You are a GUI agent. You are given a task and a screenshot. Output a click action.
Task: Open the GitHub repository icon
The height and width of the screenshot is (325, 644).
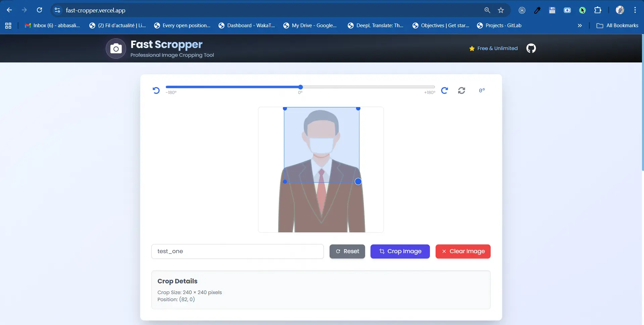(531, 48)
